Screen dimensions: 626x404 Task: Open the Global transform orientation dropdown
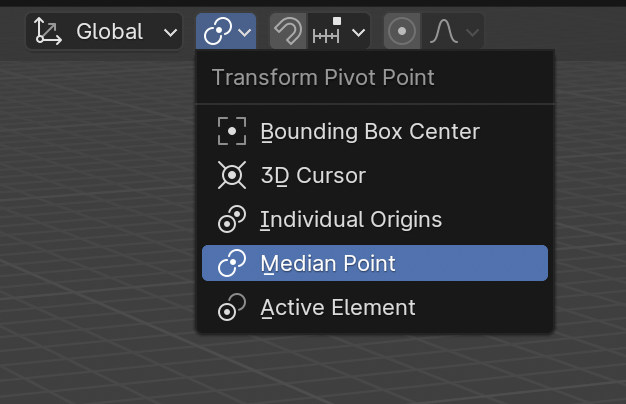pyautogui.click(x=104, y=31)
